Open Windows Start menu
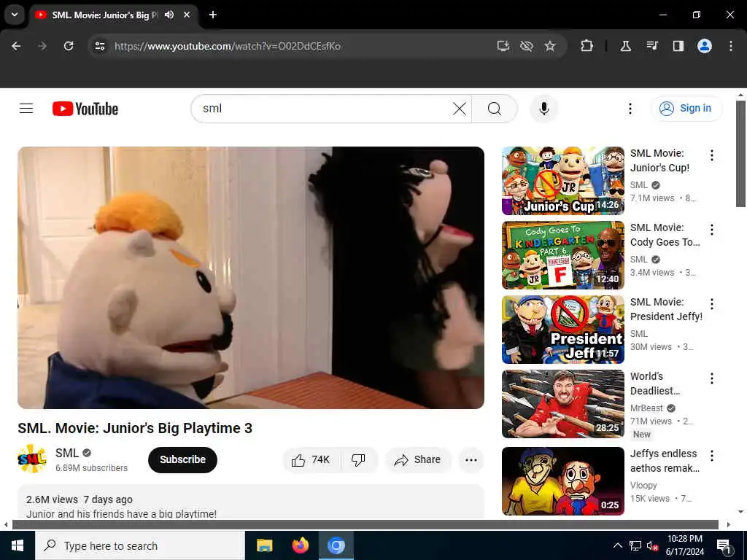Viewport: 747px width, 560px height. pos(18,545)
